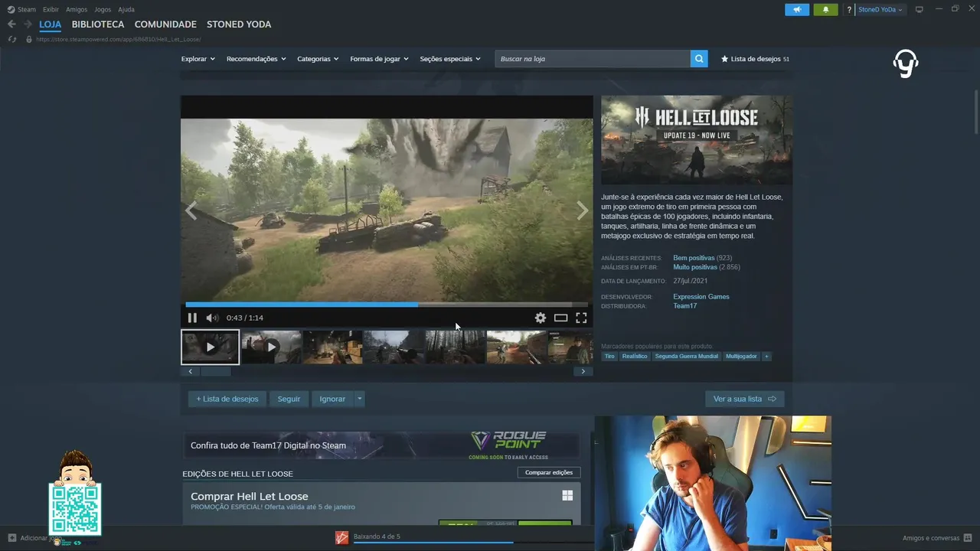Expand Formas de jogar dropdown
Viewport: 980px width, 551px height.
click(x=380, y=59)
